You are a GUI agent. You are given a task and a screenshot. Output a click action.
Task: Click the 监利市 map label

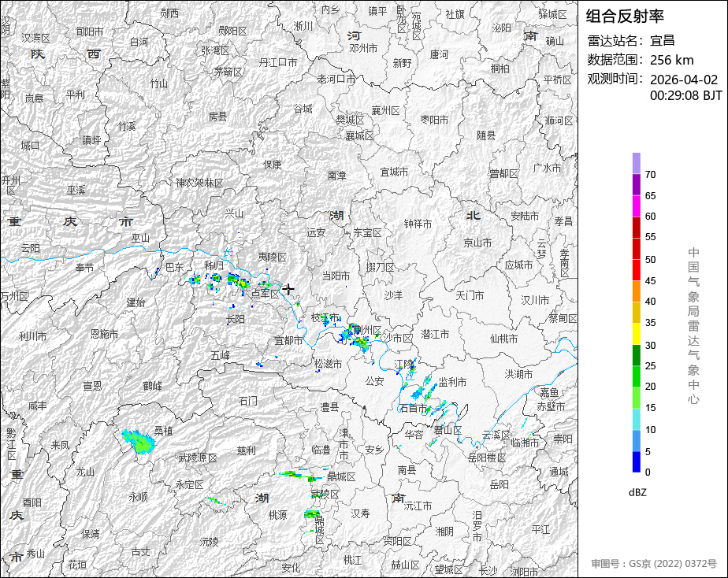point(452,382)
